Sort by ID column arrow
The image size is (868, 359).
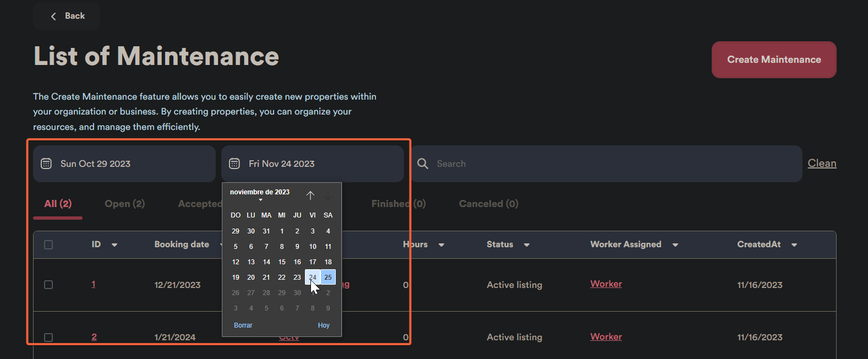pyautogui.click(x=114, y=245)
